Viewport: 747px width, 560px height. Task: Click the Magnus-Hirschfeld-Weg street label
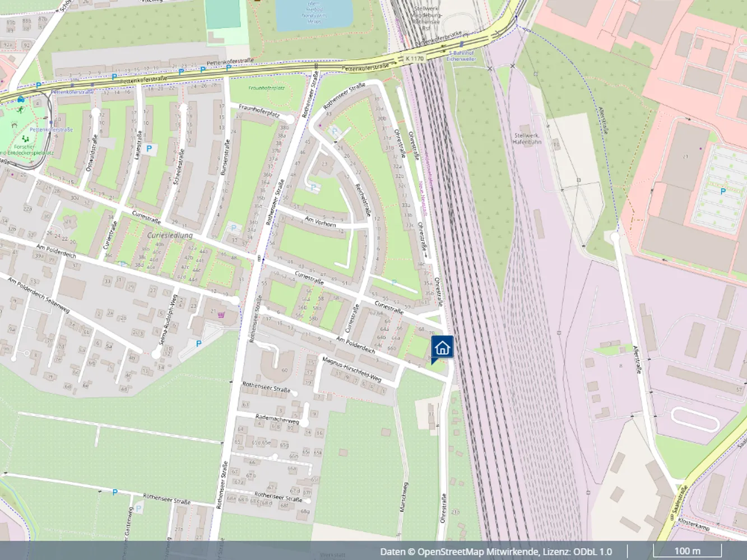352,370
